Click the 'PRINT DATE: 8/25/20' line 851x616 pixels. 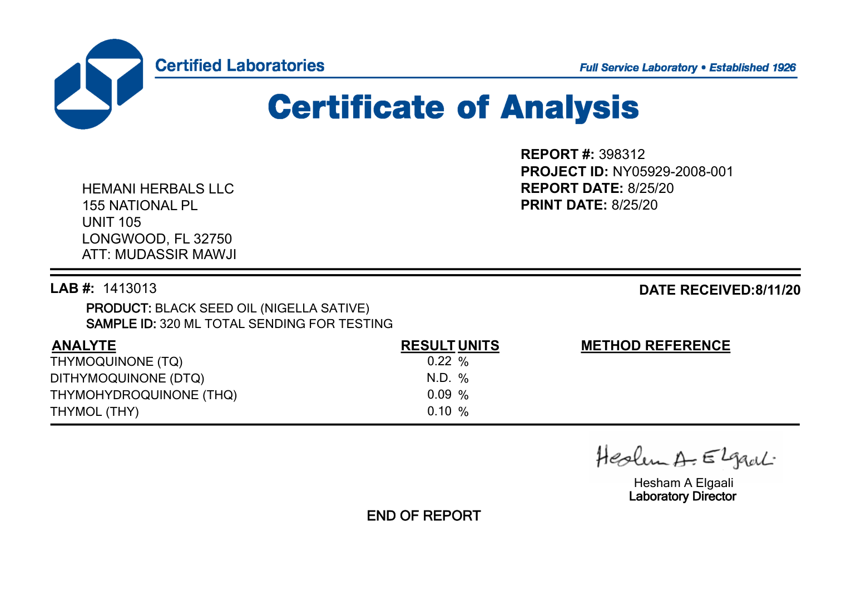tap(589, 205)
